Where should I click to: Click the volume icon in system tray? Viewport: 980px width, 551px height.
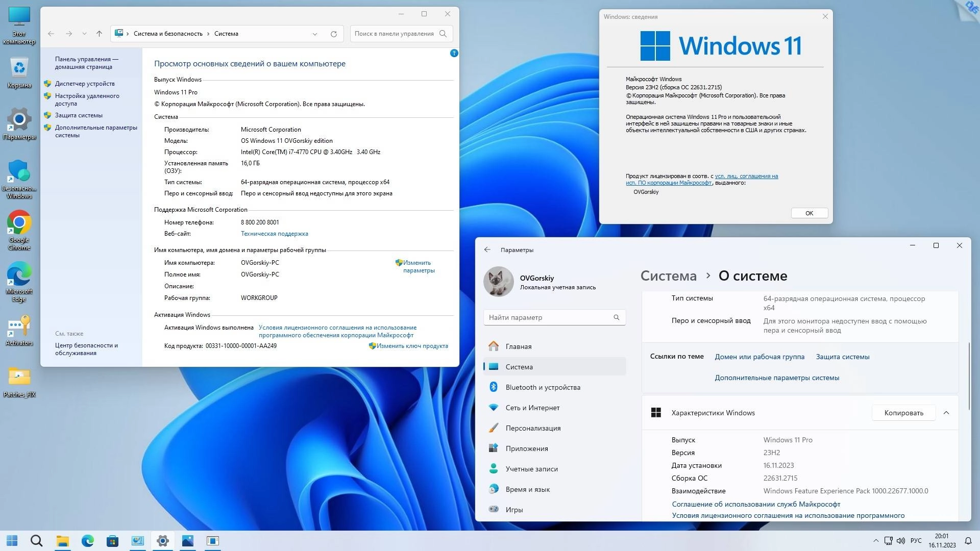(x=901, y=541)
